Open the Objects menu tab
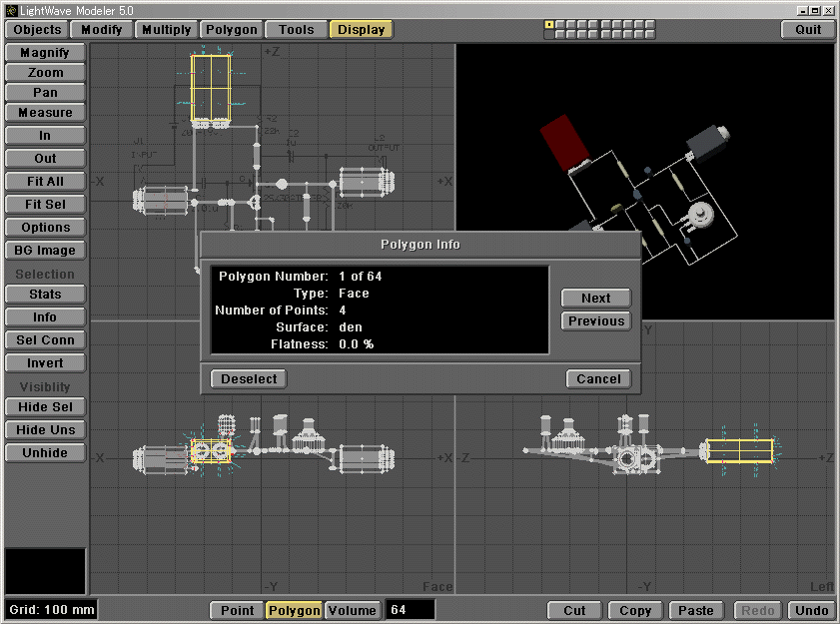This screenshot has width=840, height=624. [x=37, y=29]
